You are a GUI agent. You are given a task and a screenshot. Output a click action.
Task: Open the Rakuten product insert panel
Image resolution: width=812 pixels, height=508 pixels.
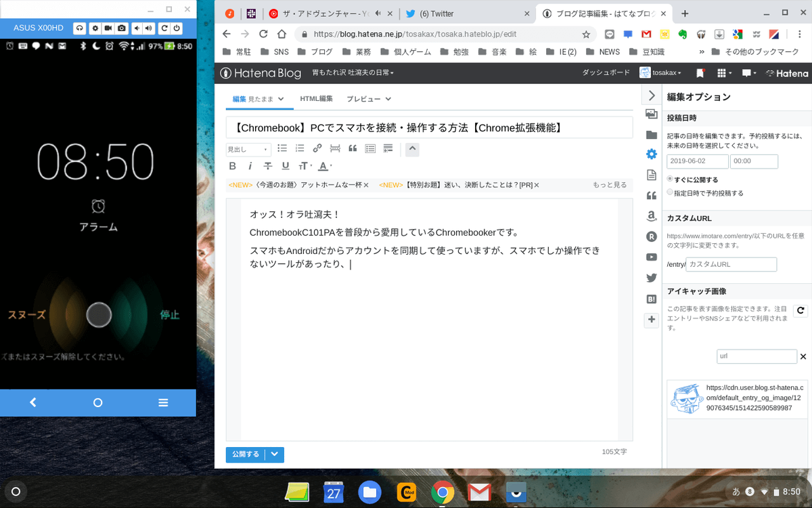coord(651,236)
